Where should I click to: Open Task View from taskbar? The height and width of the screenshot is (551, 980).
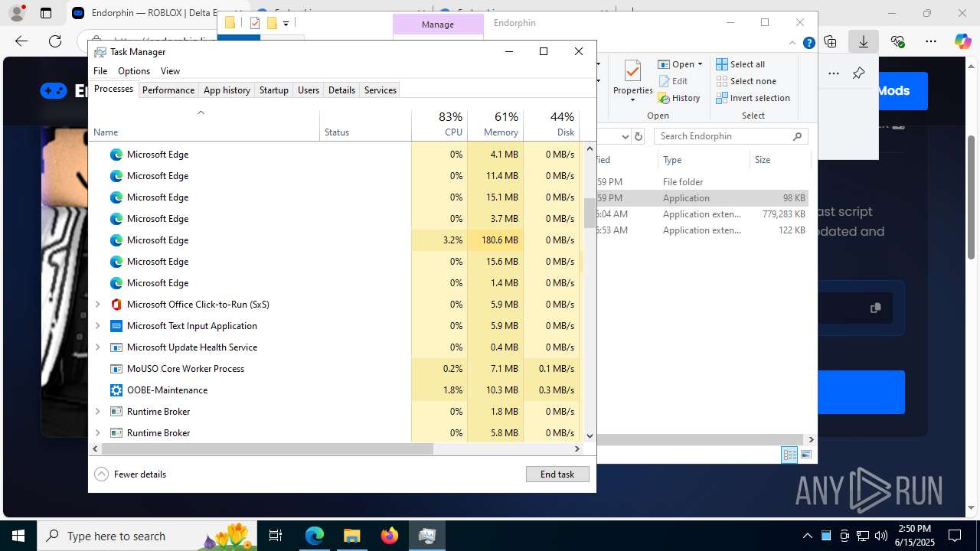pos(276,536)
